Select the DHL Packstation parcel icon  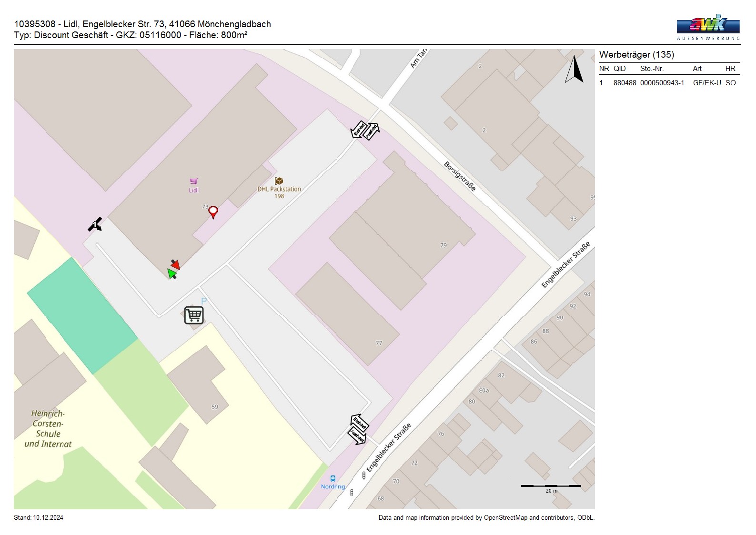coord(279,181)
